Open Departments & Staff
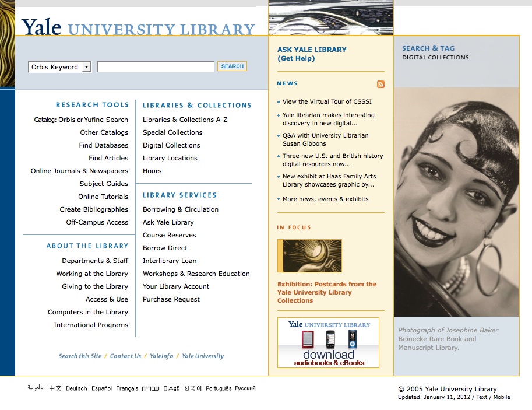Image resolution: width=532 pixels, height=410 pixels. pos(95,261)
